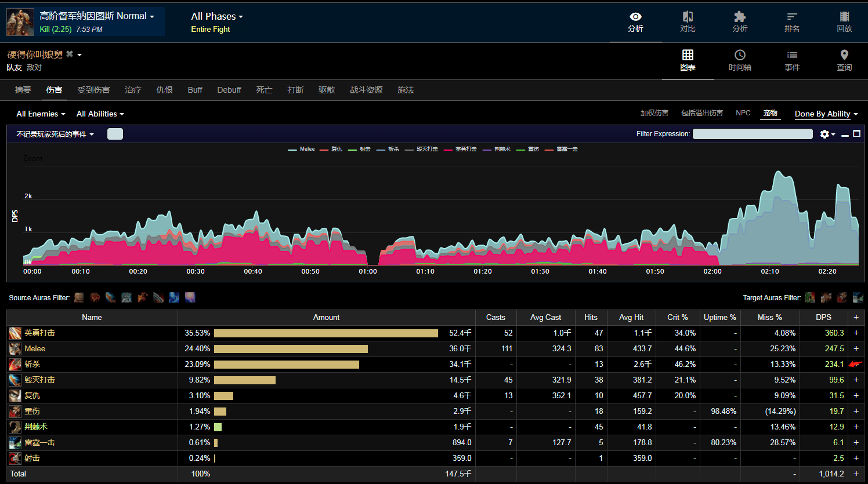Switch to the Debuff tab

tap(229, 90)
